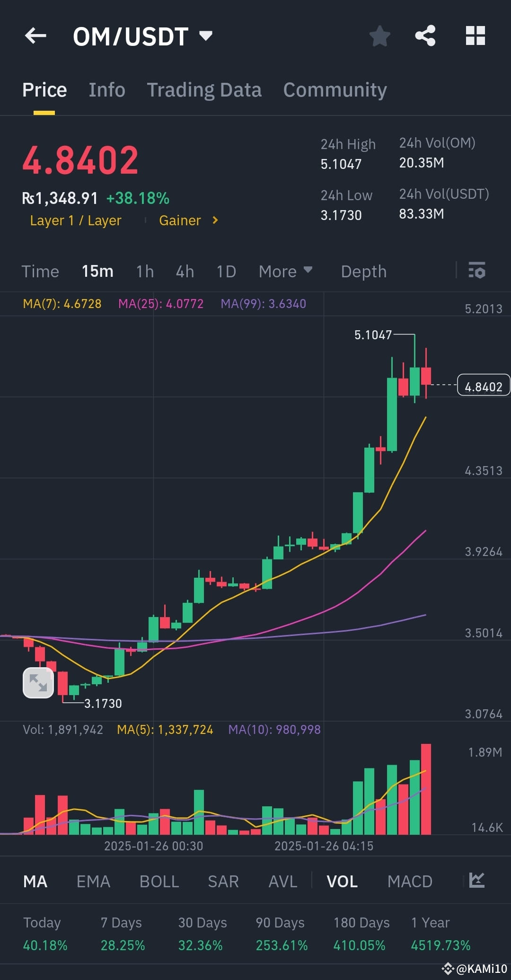Switch to the Depth view

point(363,271)
